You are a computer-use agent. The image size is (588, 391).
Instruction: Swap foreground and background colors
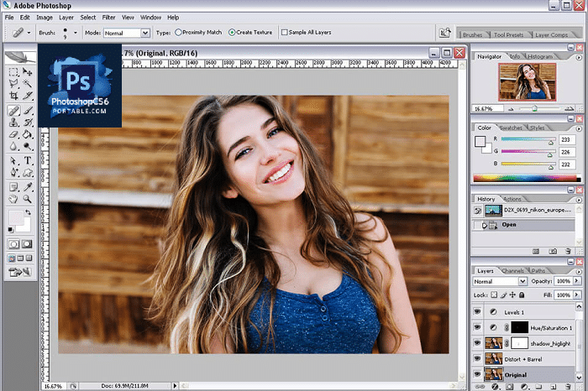(28, 212)
